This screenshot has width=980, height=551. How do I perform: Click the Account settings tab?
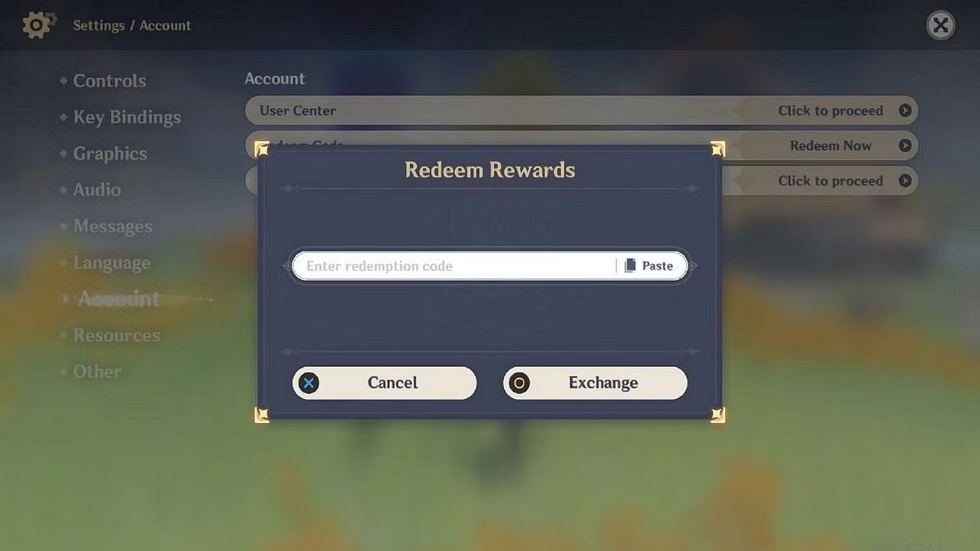pos(118,298)
